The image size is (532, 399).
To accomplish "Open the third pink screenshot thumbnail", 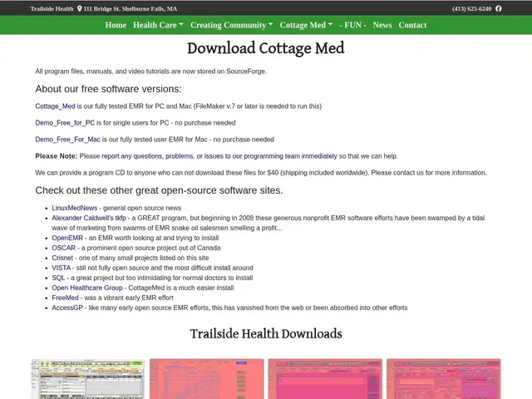I will click(x=325, y=379).
